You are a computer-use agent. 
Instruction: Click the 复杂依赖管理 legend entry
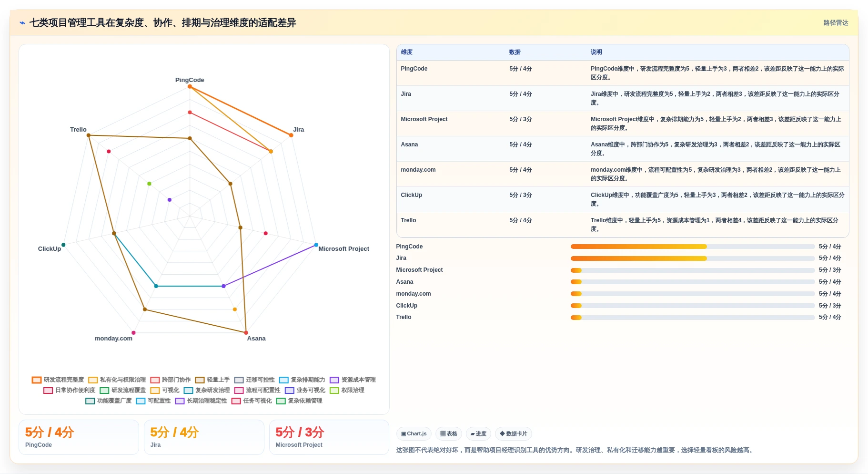pos(299,401)
